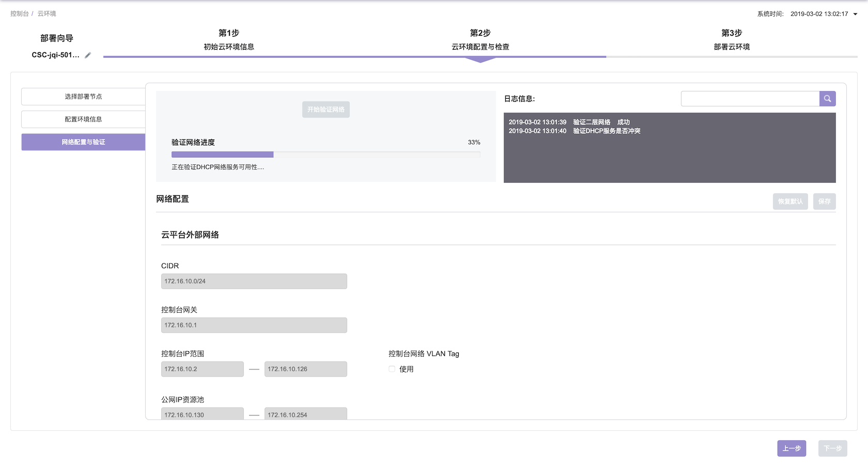Click the 下一步 button
Viewport: 868px width, 467px height.
(x=832, y=448)
